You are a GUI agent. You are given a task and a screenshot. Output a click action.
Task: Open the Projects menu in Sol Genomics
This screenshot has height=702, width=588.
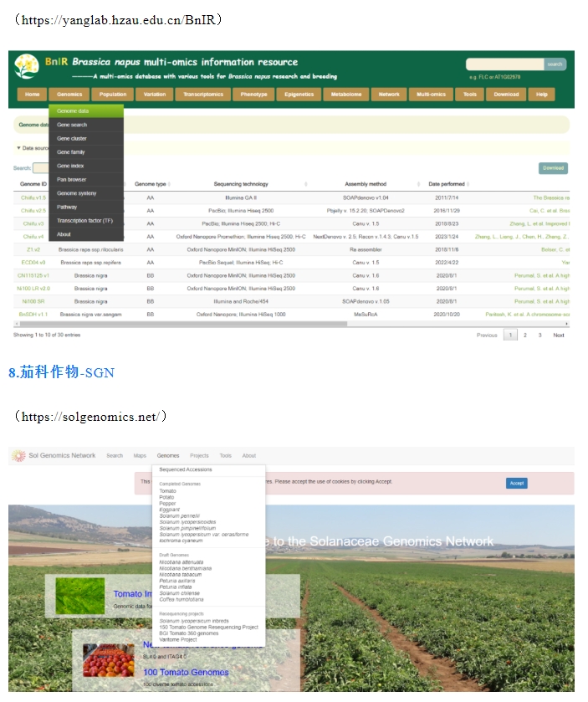(200, 457)
